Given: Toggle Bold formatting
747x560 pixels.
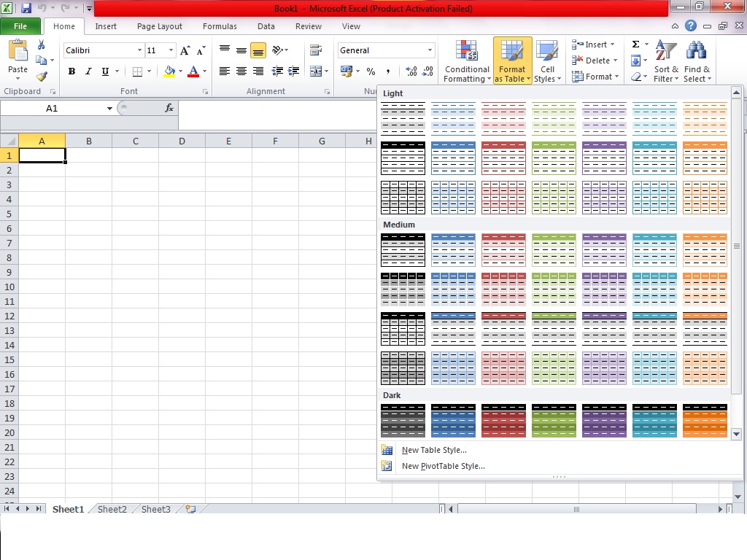Looking at the screenshot, I should [x=71, y=71].
